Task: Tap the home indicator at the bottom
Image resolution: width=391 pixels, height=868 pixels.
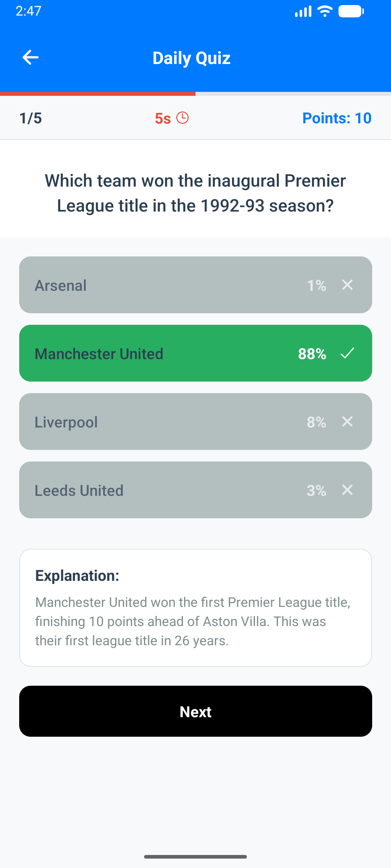Action: click(x=195, y=856)
